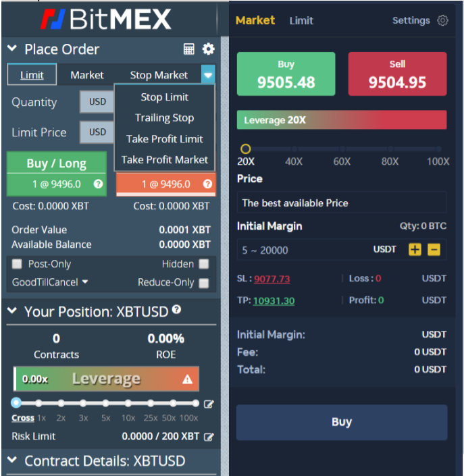Choose Stop Limit from dropdown

[165, 97]
